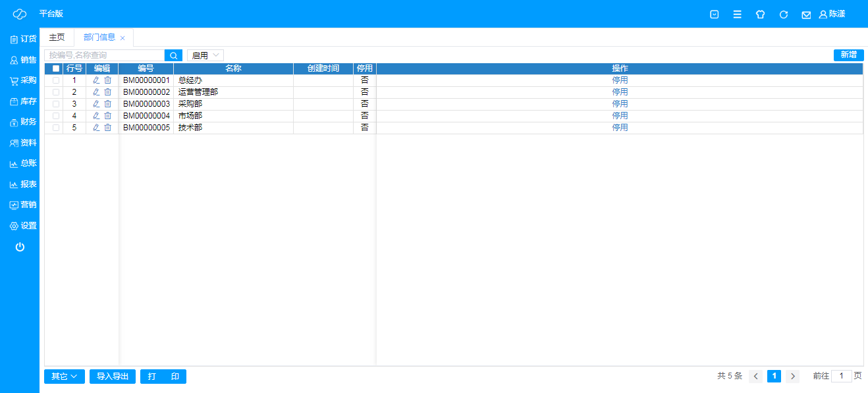Screen dimensions: 868x393
Task: Click the search magnifier button
Action: coord(174,55)
